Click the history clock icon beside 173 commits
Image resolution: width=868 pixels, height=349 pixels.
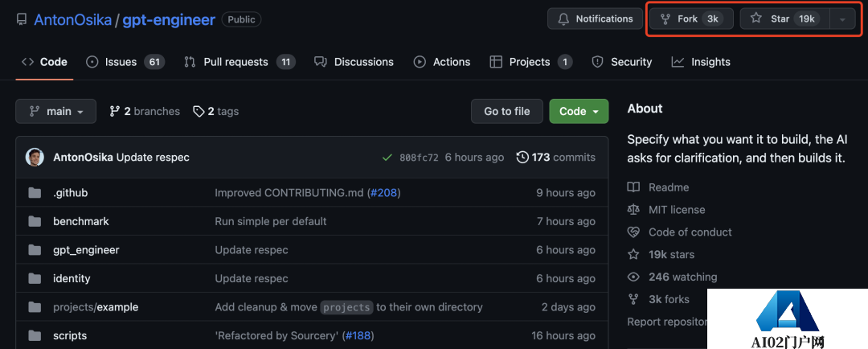point(522,158)
